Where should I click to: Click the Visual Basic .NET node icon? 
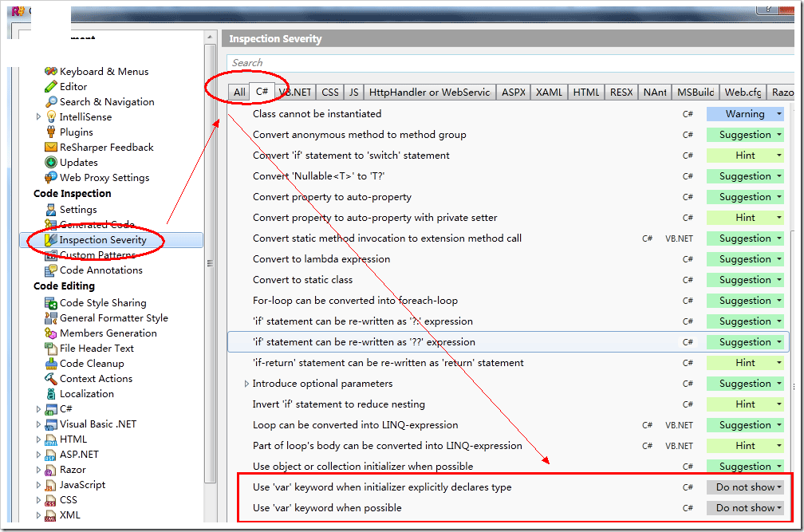[x=51, y=424]
